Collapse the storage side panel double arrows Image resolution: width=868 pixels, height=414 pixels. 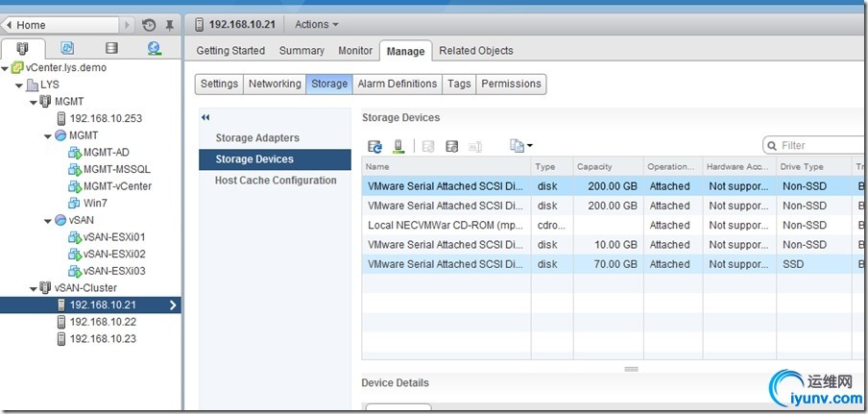[205, 117]
